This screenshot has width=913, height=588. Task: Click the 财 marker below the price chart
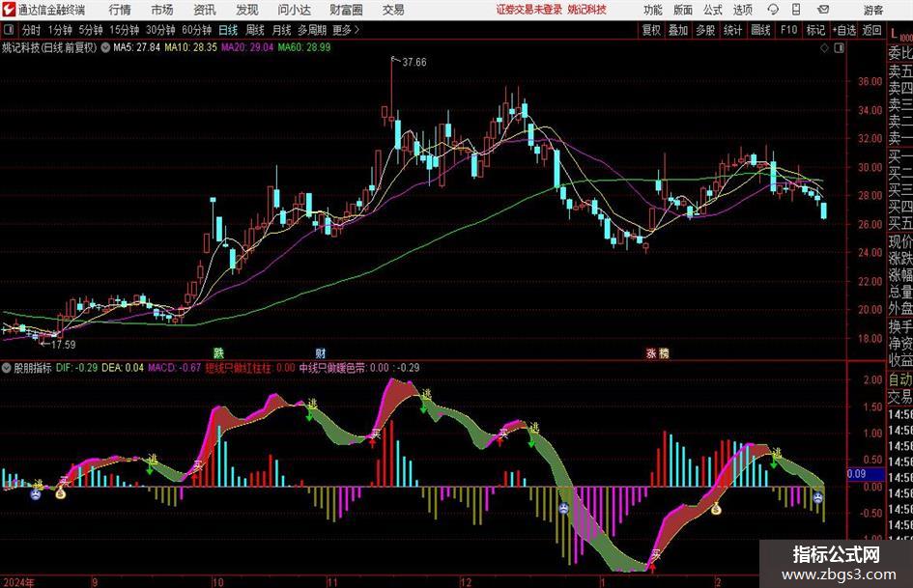(320, 352)
